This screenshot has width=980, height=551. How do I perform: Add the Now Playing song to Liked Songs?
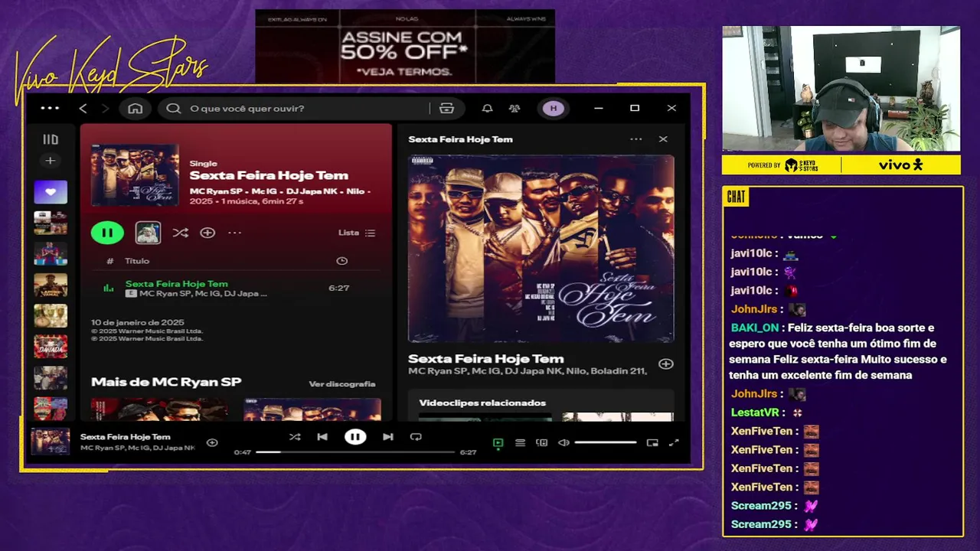click(666, 364)
